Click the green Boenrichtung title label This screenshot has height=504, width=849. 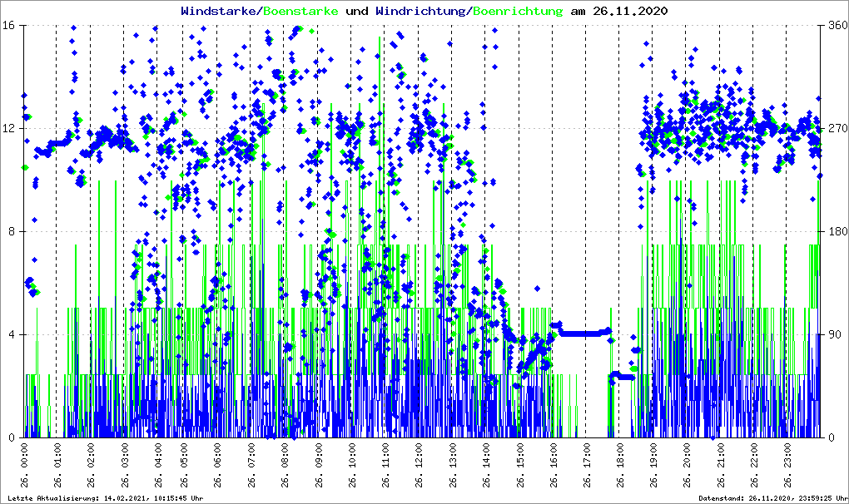coord(519,12)
